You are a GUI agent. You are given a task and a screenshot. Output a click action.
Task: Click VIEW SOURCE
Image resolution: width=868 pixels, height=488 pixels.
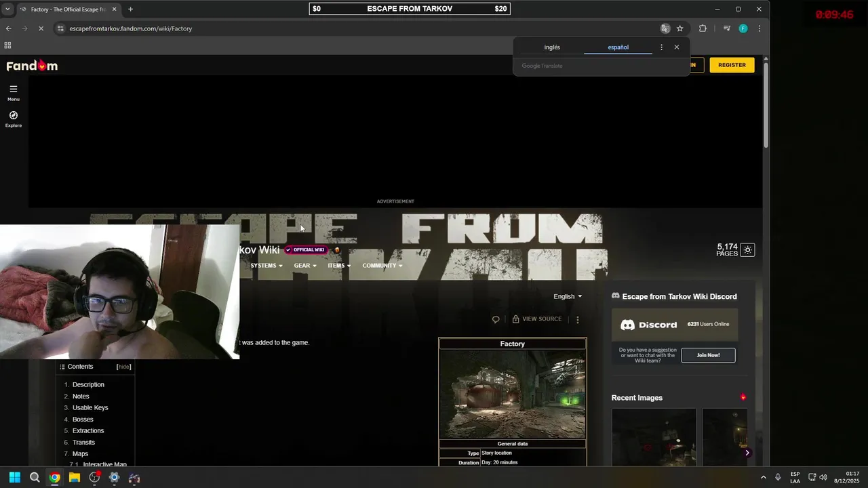537,319
